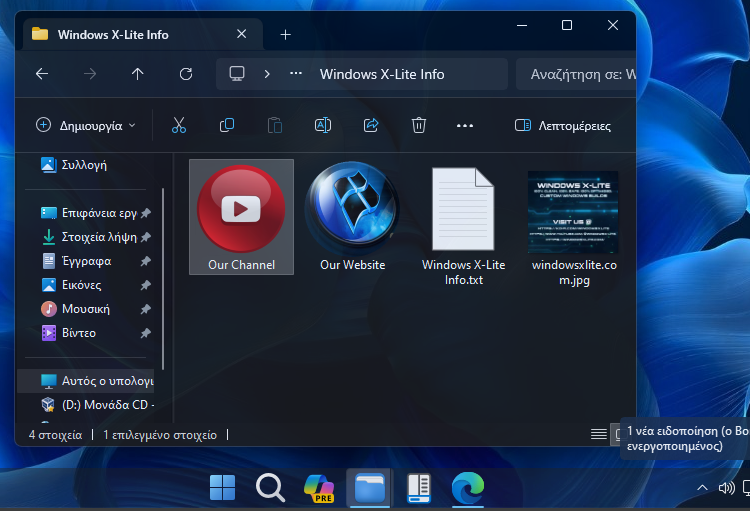The height and width of the screenshot is (511, 750).
Task: Open Εικόνες pictures folder
Action: 72,285
